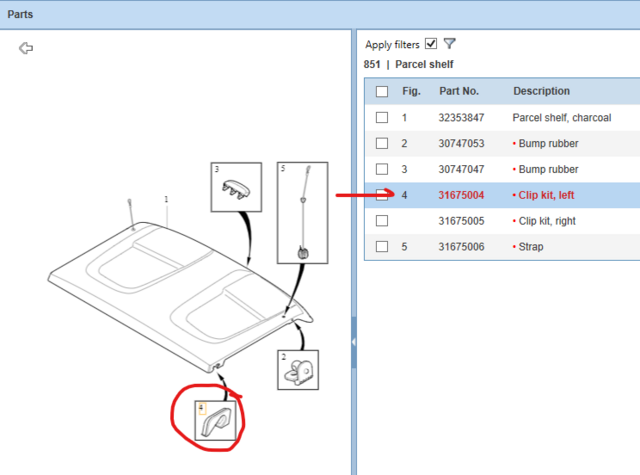Check the select-all header checkbox
Screen dimensions: 640x475
(x=382, y=92)
